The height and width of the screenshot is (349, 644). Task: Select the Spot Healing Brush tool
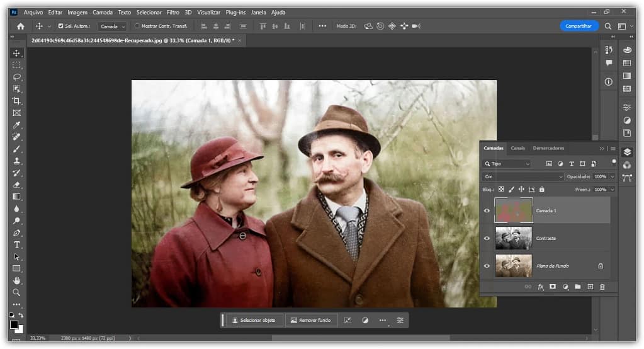pyautogui.click(x=16, y=137)
